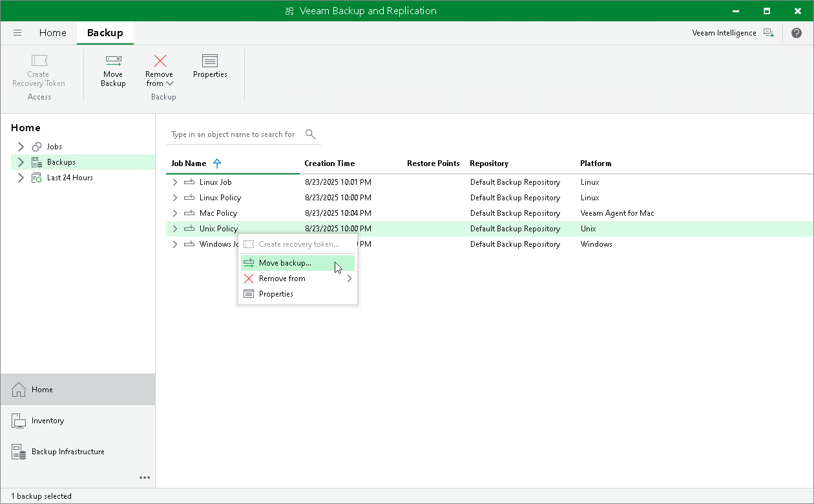
Task: Select the Linux Job row name
Action: click(x=216, y=182)
